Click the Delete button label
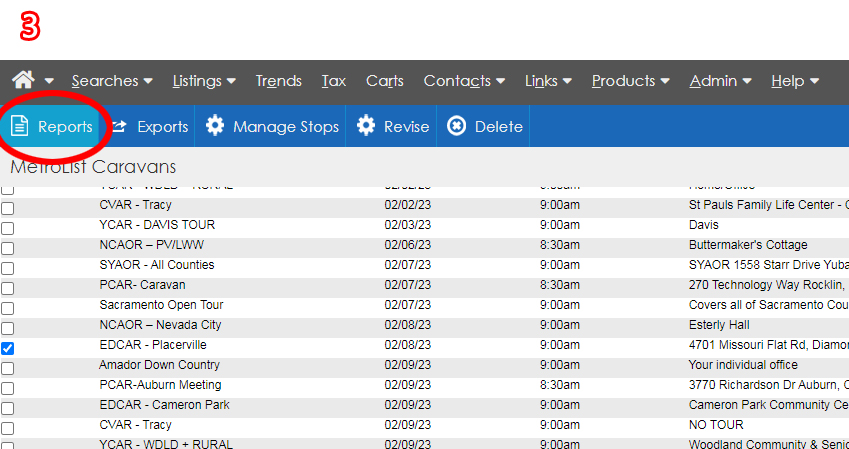This screenshot has width=849, height=449. 499,127
